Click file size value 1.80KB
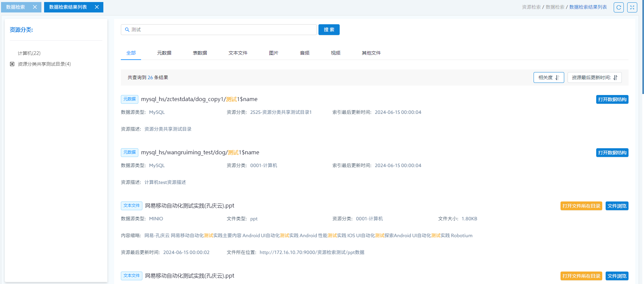 (x=469, y=219)
